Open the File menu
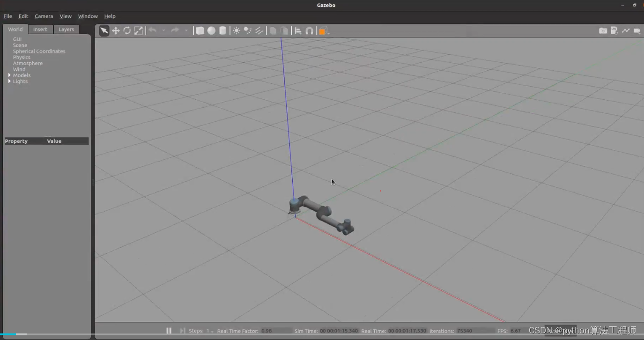Screen dimensions: 644x340 (x=8, y=16)
